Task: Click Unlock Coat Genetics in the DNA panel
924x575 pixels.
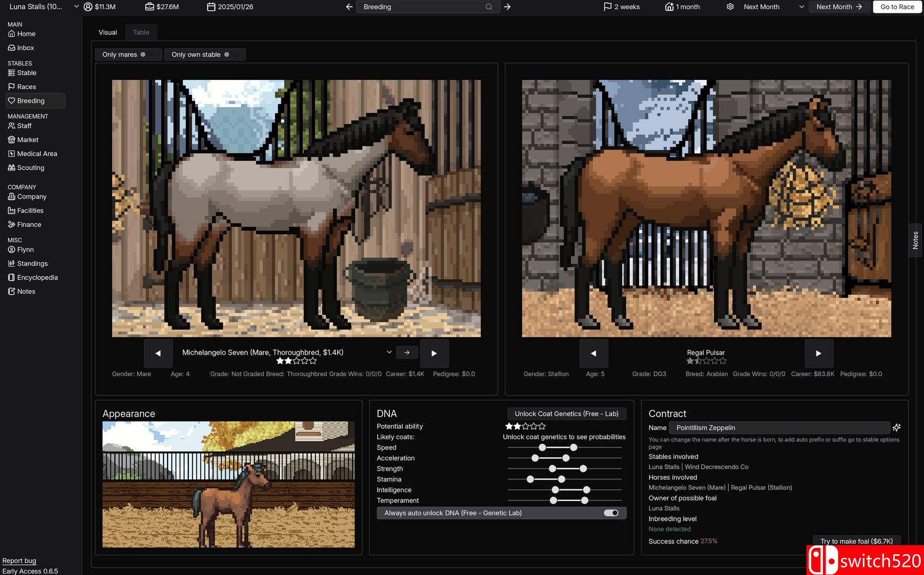Action: pyautogui.click(x=566, y=413)
